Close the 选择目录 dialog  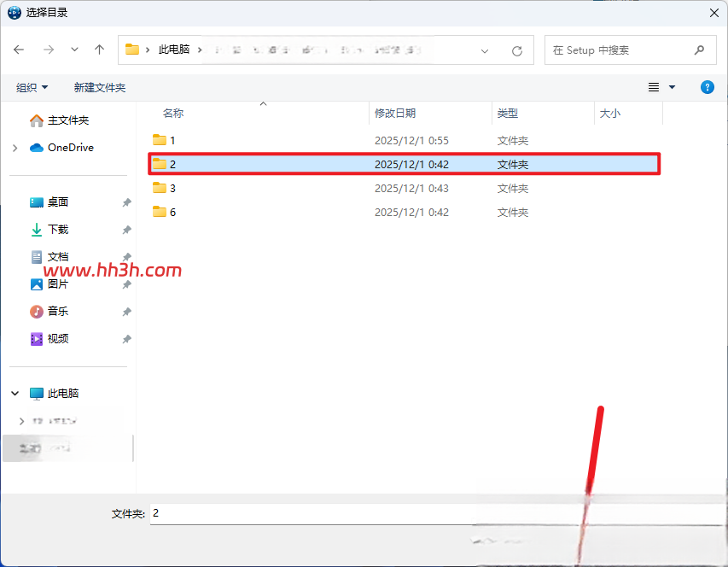click(x=714, y=13)
